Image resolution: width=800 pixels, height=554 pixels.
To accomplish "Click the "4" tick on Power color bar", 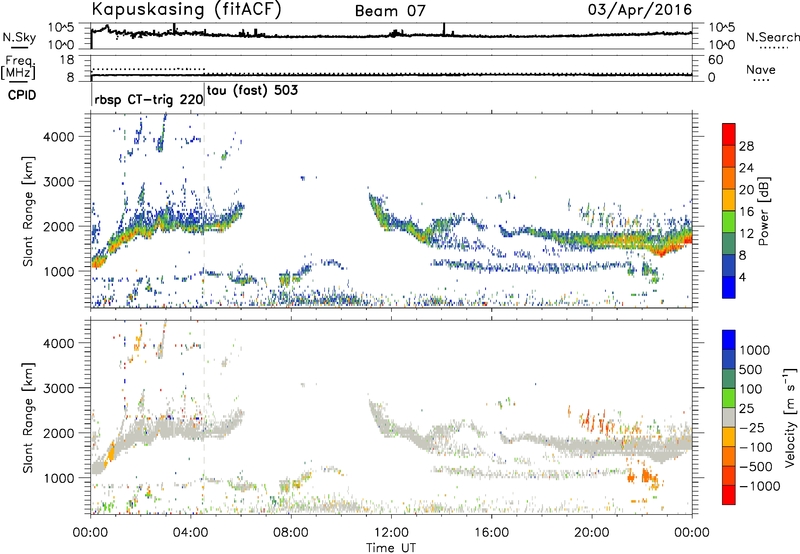I will (x=743, y=277).
